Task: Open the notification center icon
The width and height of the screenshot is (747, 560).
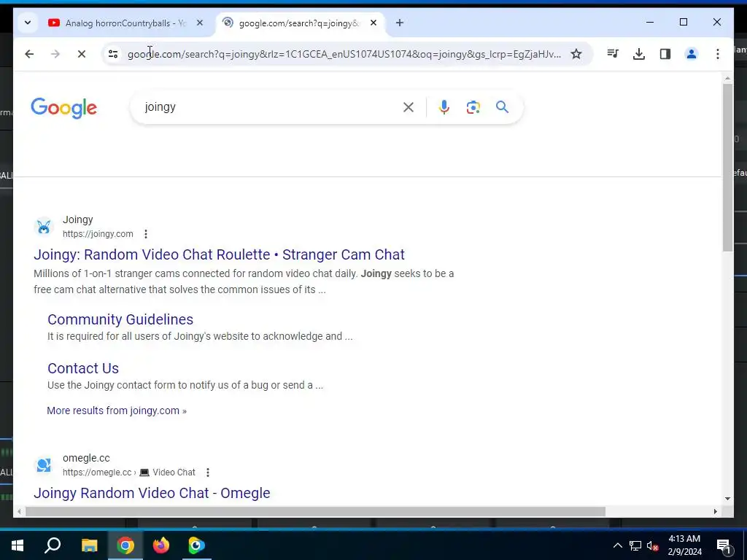Action: pos(724,545)
